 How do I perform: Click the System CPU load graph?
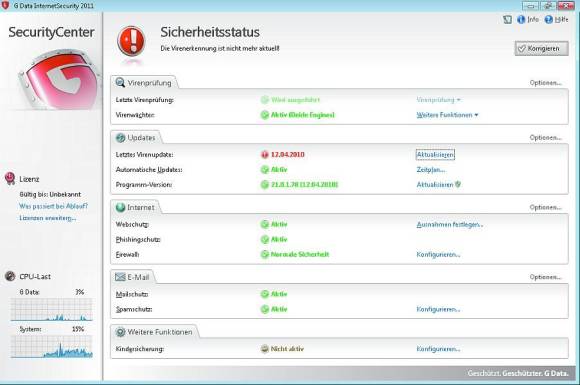click(51, 346)
